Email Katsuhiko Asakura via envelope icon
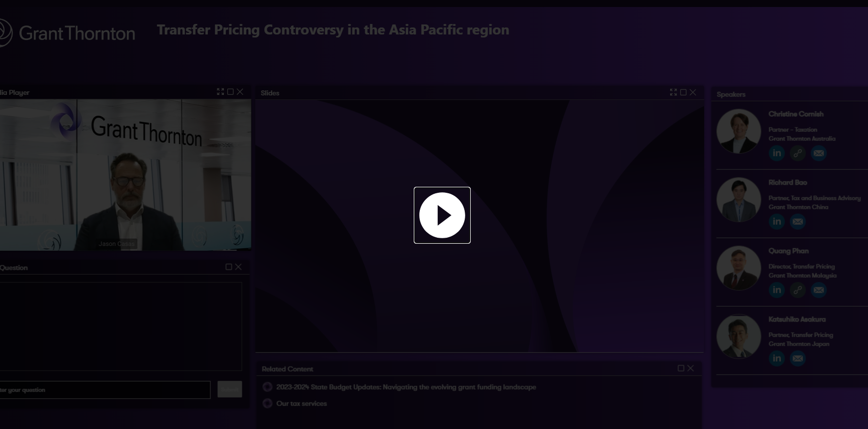This screenshot has height=429, width=868. [798, 359]
